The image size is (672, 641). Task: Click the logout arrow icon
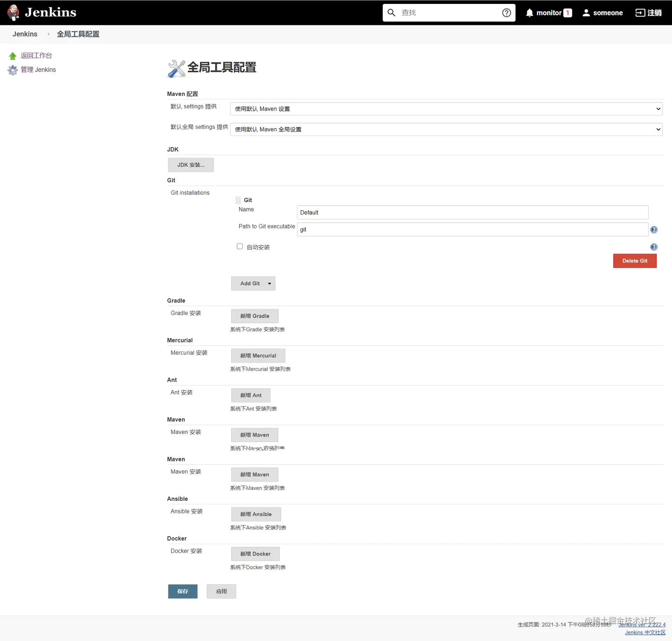click(640, 13)
